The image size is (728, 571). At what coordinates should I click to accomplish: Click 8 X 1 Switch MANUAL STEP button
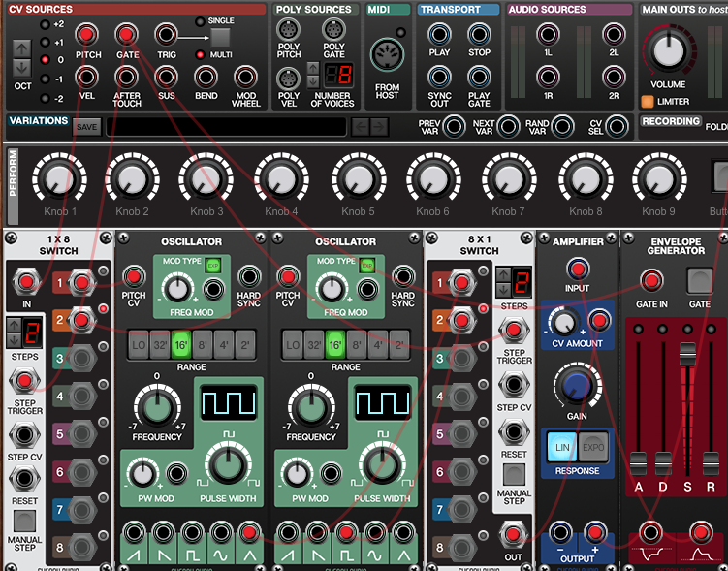(514, 475)
